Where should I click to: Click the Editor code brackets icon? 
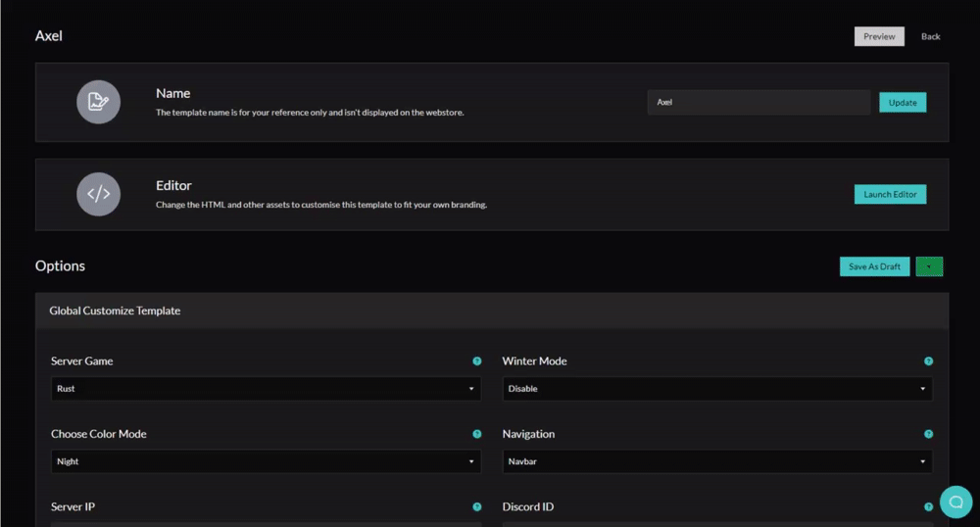click(x=98, y=194)
